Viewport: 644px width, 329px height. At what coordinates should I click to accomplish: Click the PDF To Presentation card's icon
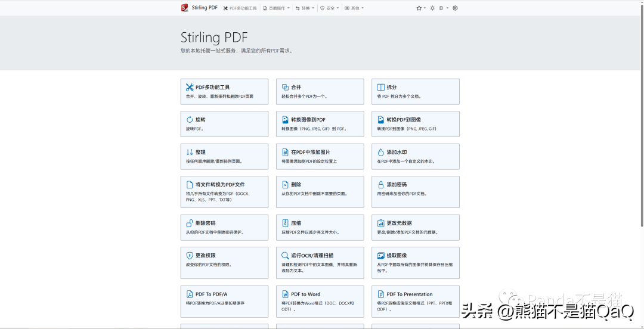point(380,294)
